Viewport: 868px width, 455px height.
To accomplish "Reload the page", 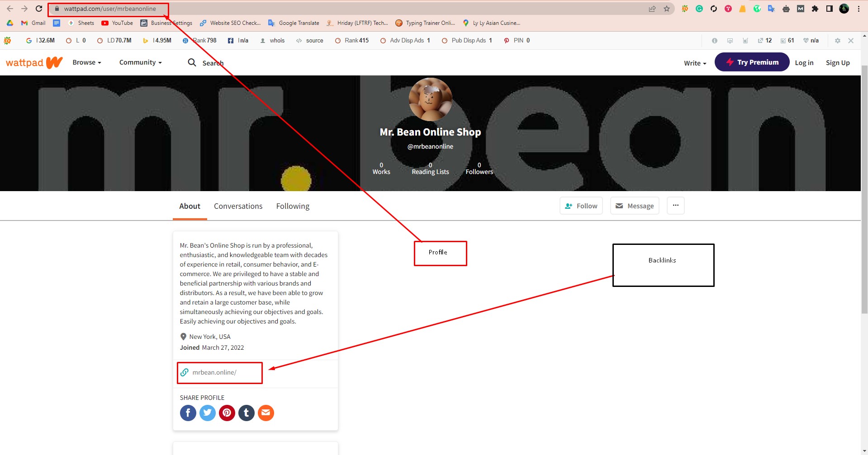I will (39, 9).
